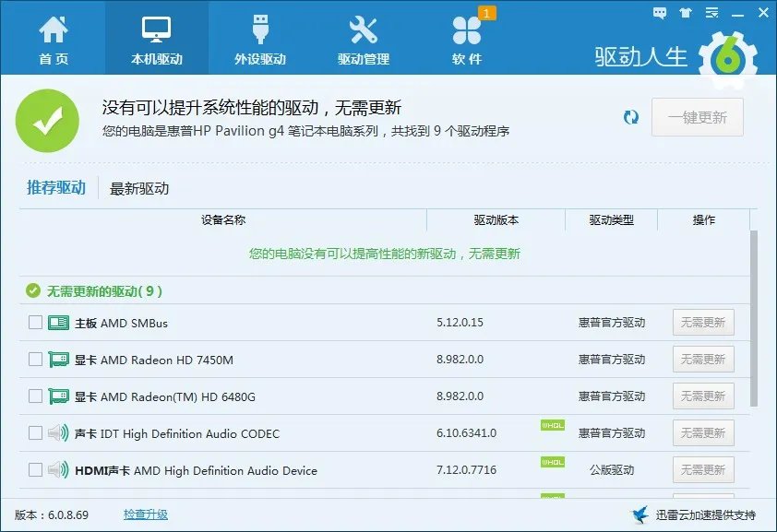Click the version 5.12.0.15 text
777x532 pixels.
coord(460,322)
